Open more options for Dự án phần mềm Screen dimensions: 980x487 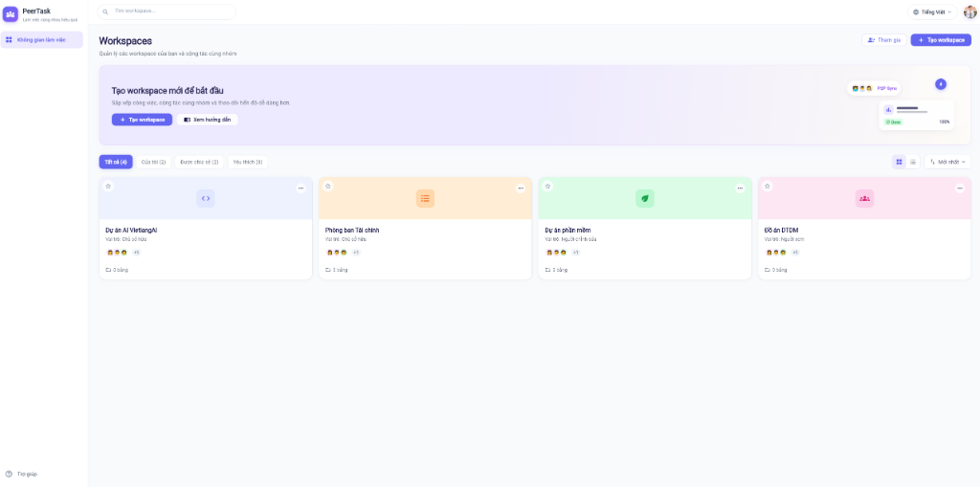tap(740, 188)
